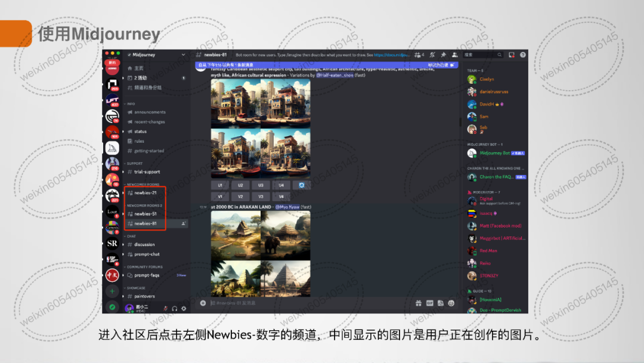Image resolution: width=644 pixels, height=363 pixels.
Task: Collapse the COMMUNITY FORUMS category
Action: coord(144,267)
